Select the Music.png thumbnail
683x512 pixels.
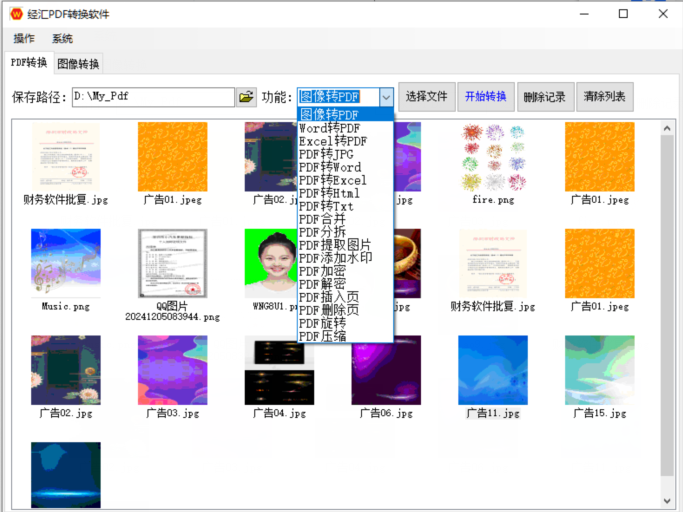point(66,263)
